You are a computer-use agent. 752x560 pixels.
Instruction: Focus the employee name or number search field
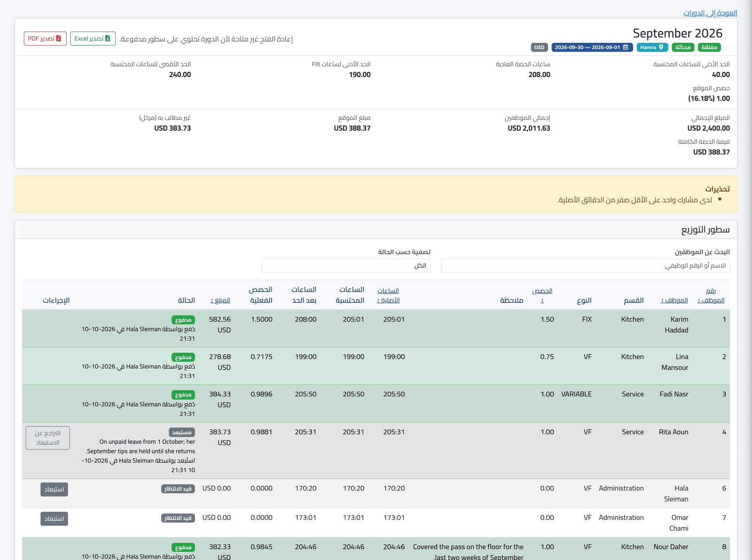586,266
